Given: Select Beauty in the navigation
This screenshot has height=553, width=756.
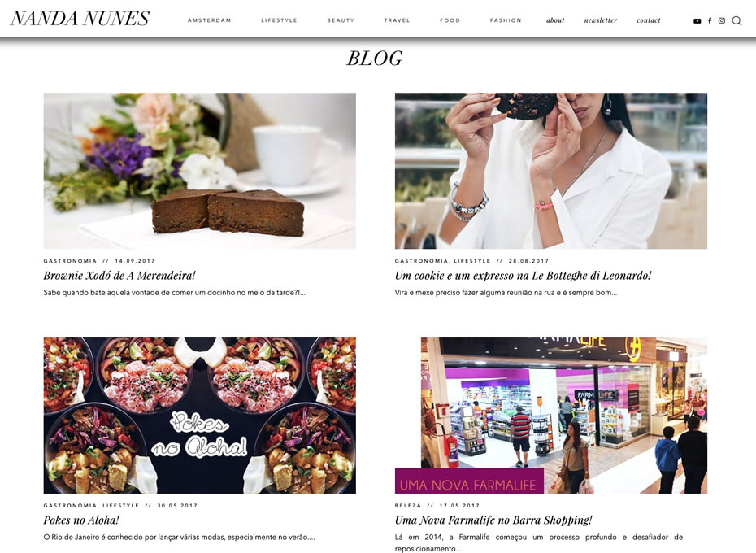Looking at the screenshot, I should click(x=341, y=20).
